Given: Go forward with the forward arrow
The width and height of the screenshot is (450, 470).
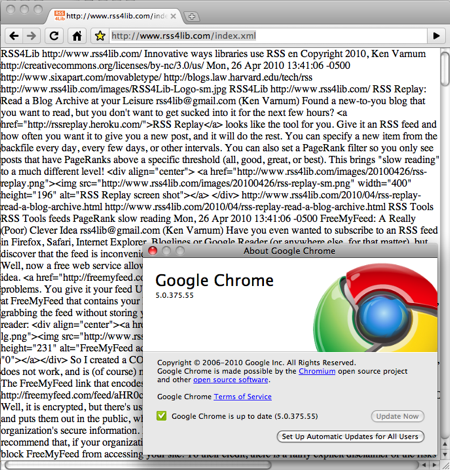Looking at the screenshot, I should (x=32, y=36).
